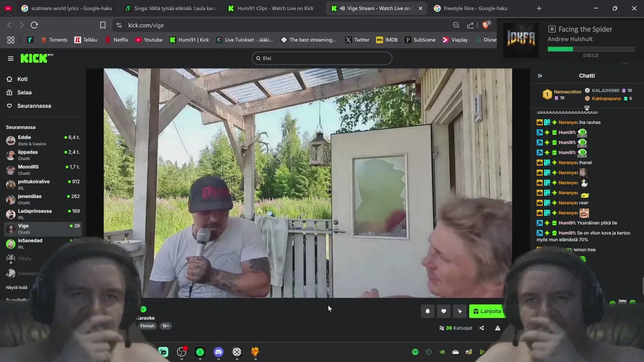Open Seurannassa in the sidebar
The height and width of the screenshot is (362, 644).
[x=29, y=106]
